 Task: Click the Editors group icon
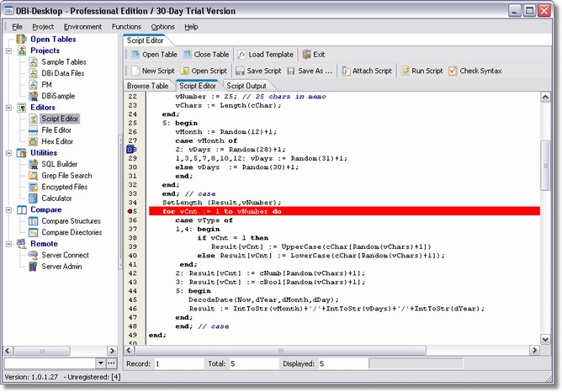(x=22, y=108)
